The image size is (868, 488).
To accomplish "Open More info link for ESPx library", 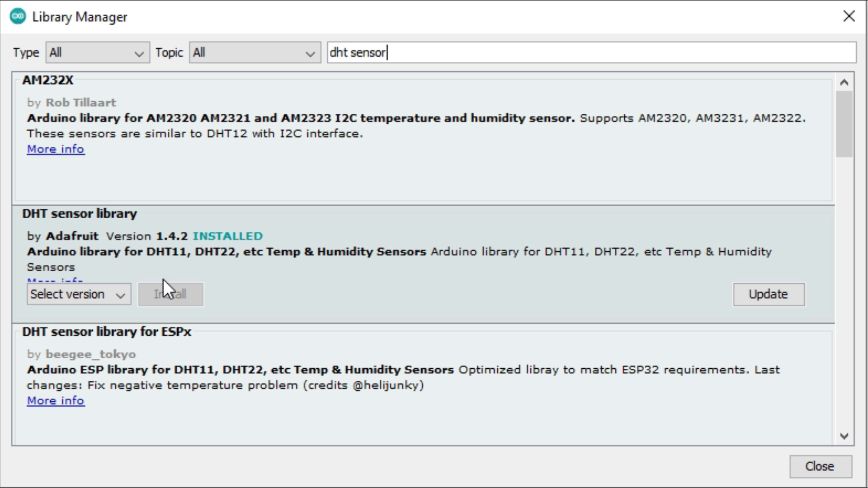I will click(x=56, y=401).
